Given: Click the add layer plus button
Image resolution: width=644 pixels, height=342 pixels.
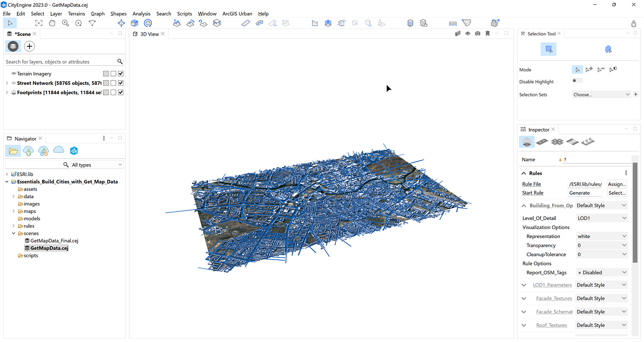Looking at the screenshot, I should [29, 46].
